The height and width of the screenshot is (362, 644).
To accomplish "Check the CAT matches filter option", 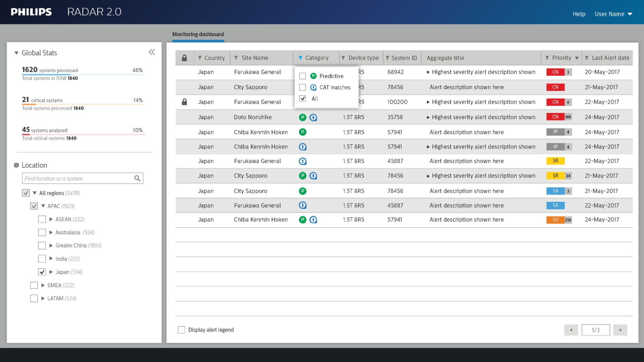I will (302, 87).
